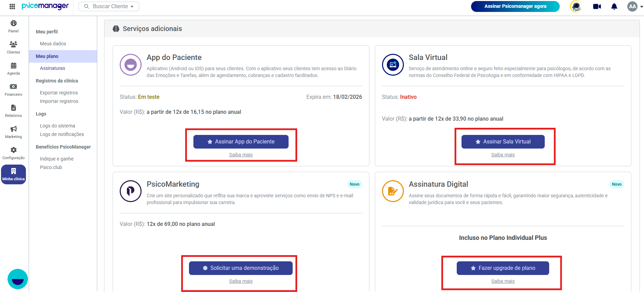Click the Sala Virtual title
The height and width of the screenshot is (292, 644).
pos(428,57)
